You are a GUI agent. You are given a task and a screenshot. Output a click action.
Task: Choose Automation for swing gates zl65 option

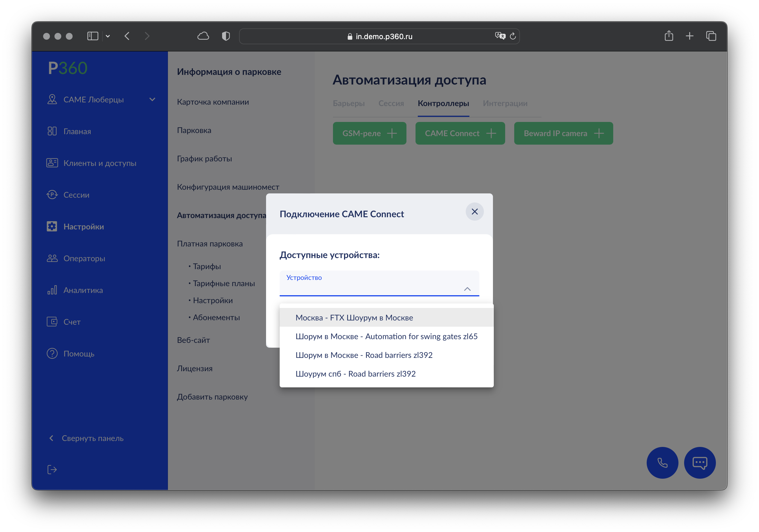click(x=386, y=336)
